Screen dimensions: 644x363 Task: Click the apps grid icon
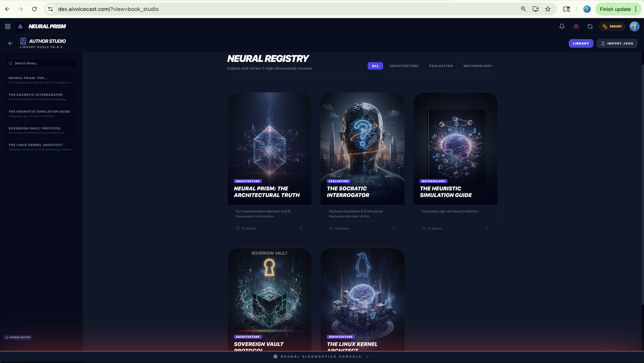click(x=8, y=26)
